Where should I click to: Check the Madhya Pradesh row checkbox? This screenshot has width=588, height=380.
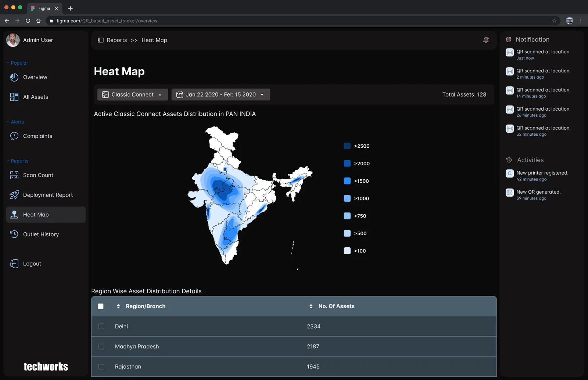101,347
